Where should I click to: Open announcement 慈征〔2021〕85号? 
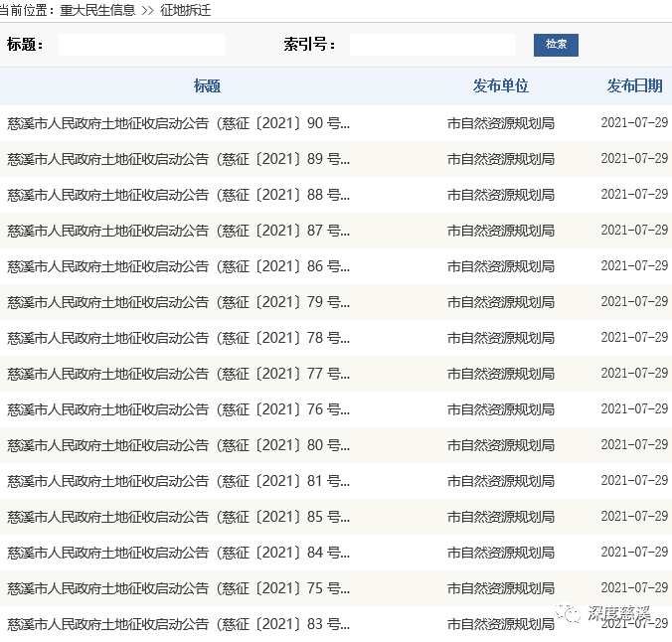tap(178, 517)
